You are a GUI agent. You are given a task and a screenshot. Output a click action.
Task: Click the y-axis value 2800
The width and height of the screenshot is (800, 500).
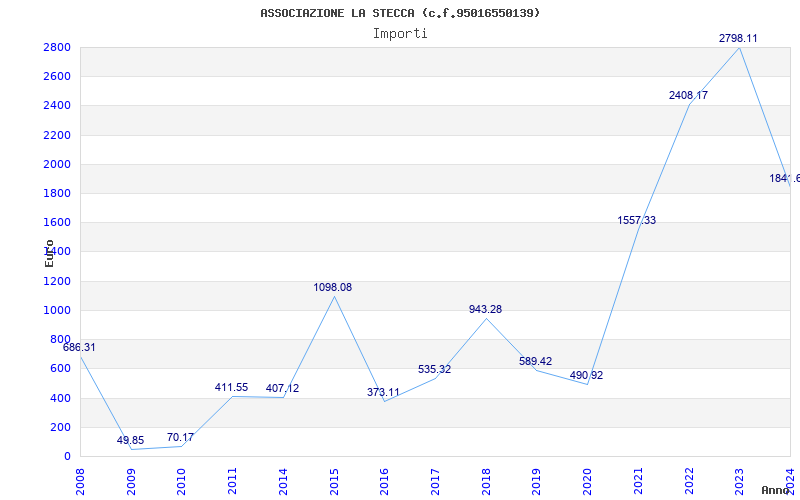(x=58, y=47)
